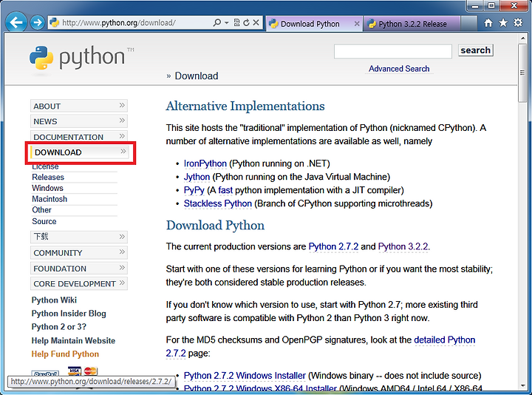Open the Other submenu link
Screen dimensions: 532x395
tap(41, 210)
